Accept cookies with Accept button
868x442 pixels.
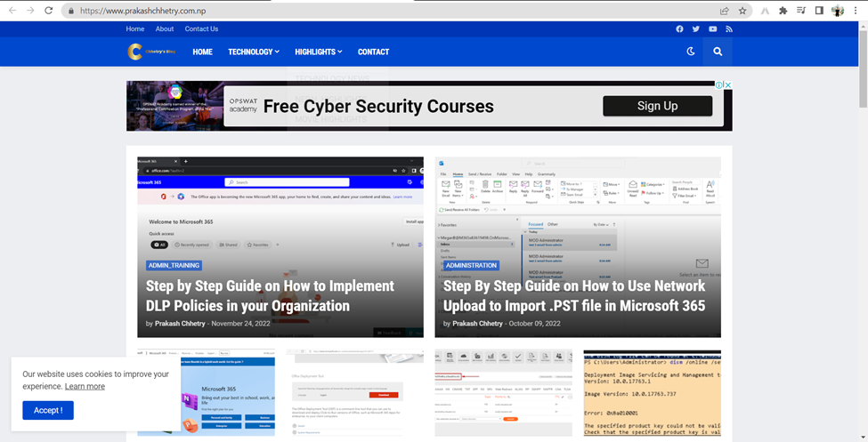[48, 410]
